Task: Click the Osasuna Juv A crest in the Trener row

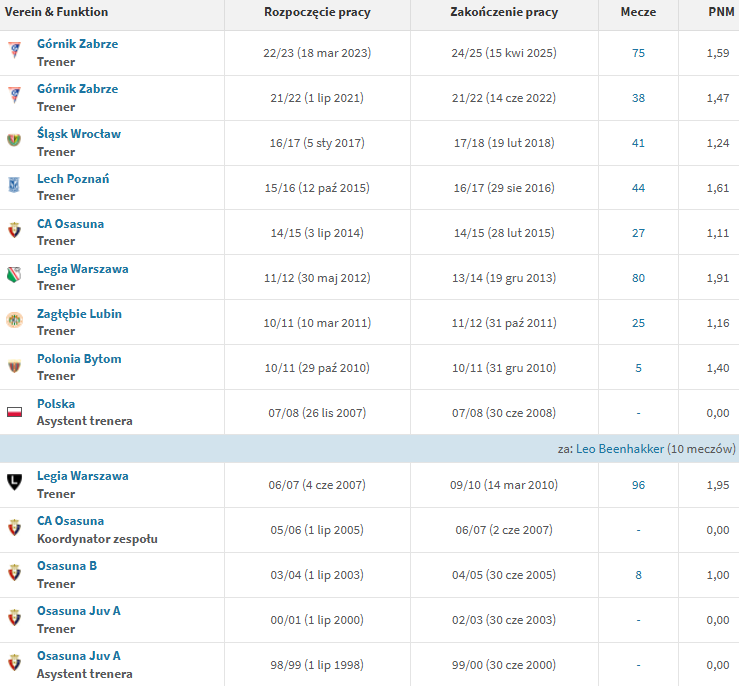Action: click(x=15, y=617)
